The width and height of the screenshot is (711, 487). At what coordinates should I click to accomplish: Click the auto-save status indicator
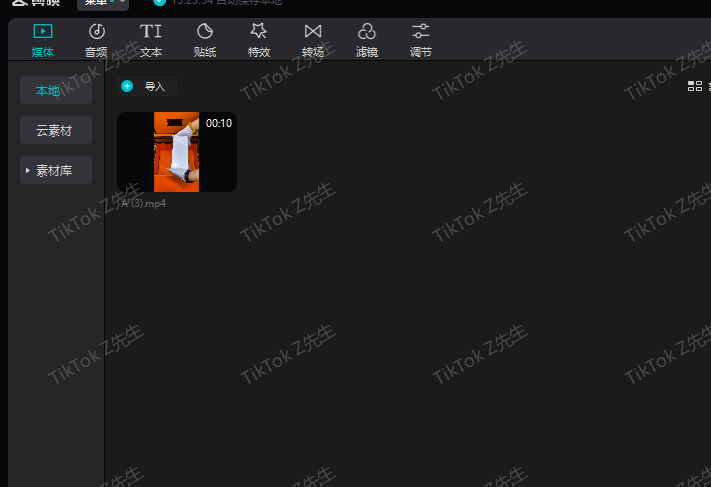click(220, 3)
